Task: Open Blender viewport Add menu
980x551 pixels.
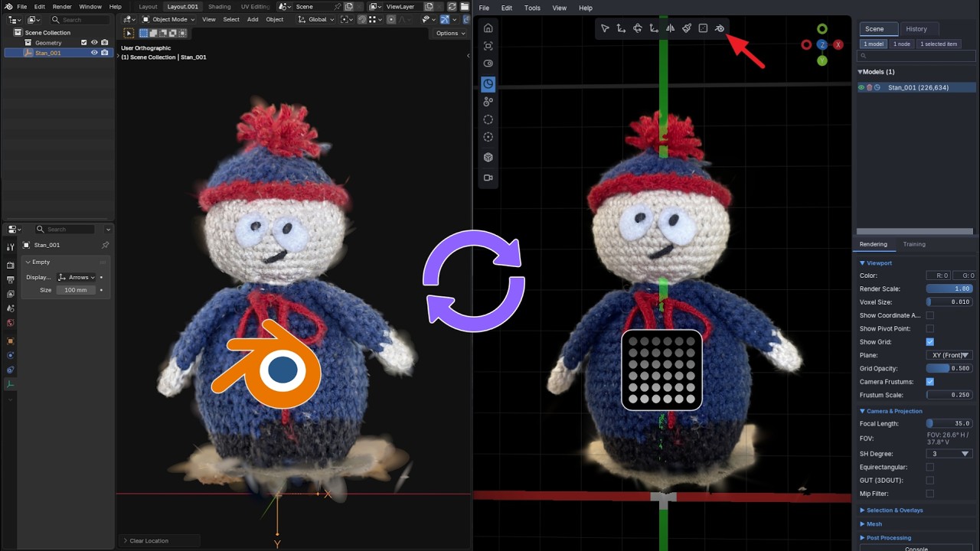Action: tap(253, 19)
